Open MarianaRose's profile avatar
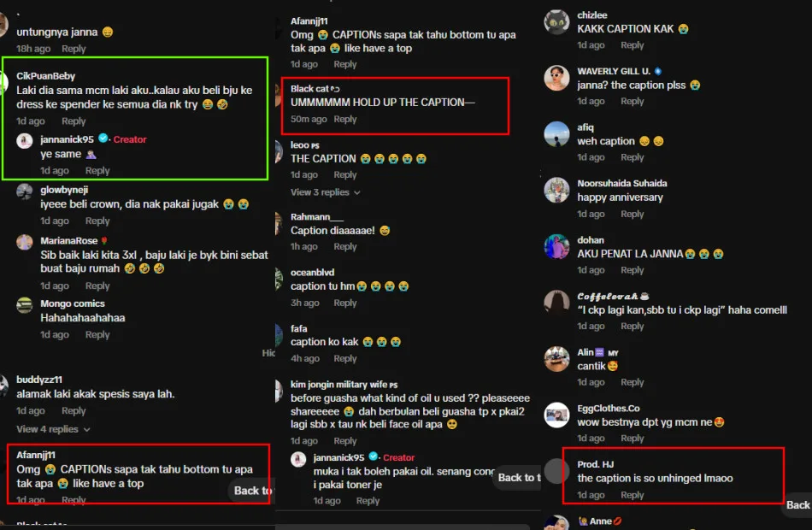Image resolution: width=812 pixels, height=530 pixels. point(24,242)
